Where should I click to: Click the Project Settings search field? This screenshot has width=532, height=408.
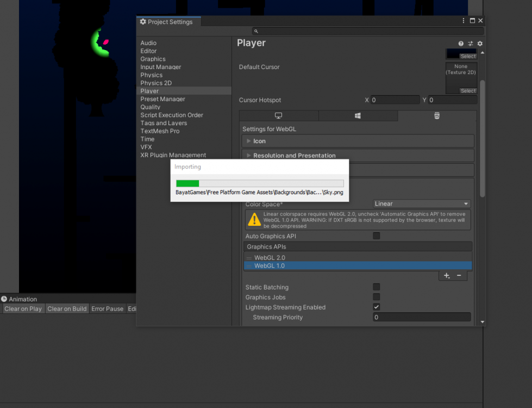pos(367,32)
